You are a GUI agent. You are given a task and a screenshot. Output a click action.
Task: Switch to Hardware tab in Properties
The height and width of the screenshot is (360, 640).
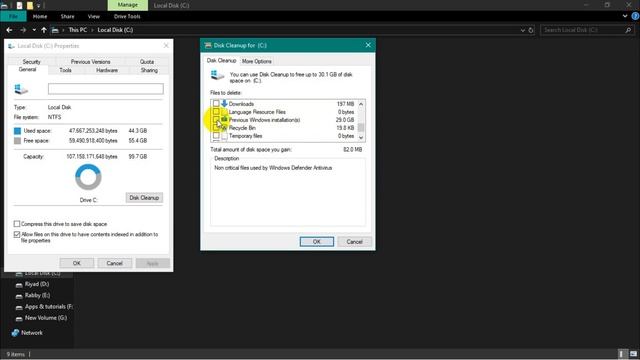pyautogui.click(x=107, y=70)
